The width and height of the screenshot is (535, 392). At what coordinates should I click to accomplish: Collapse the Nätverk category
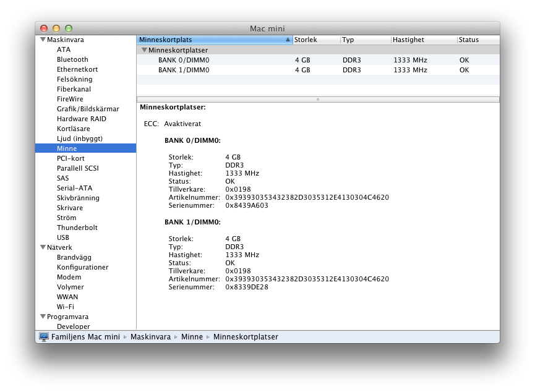43,247
